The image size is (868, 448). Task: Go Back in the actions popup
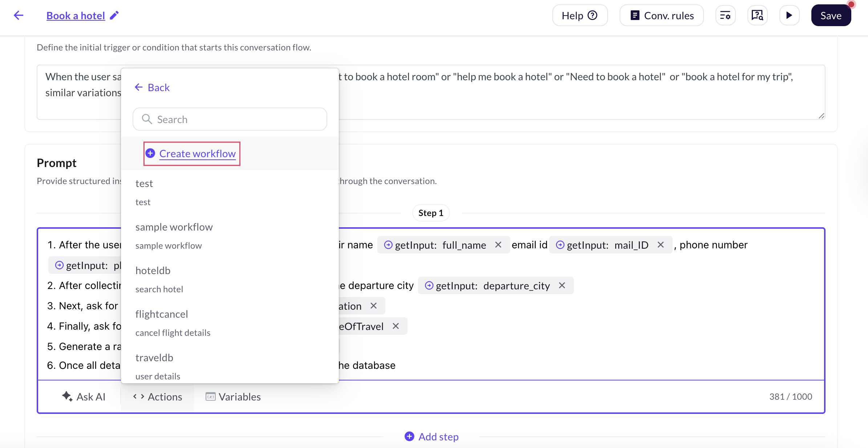pyautogui.click(x=152, y=87)
